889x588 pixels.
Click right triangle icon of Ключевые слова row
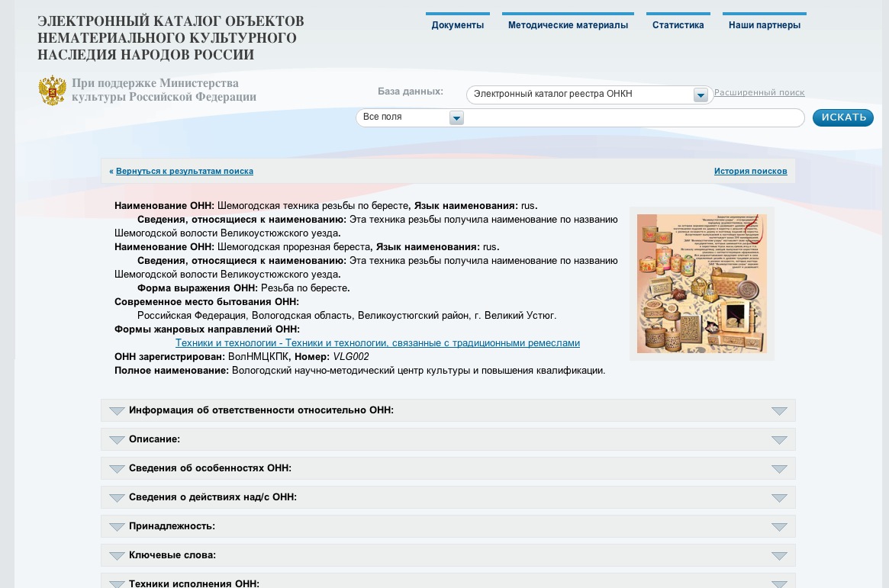click(x=780, y=556)
